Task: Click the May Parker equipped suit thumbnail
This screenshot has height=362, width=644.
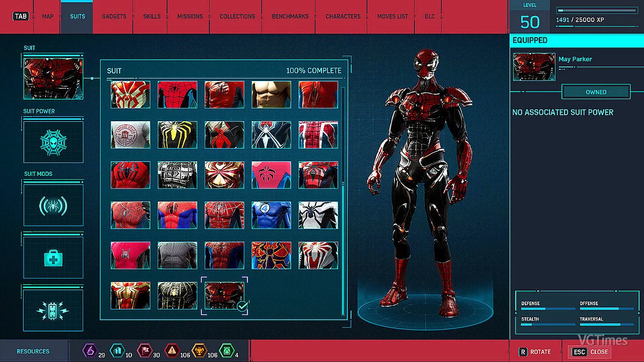Action: (x=534, y=67)
